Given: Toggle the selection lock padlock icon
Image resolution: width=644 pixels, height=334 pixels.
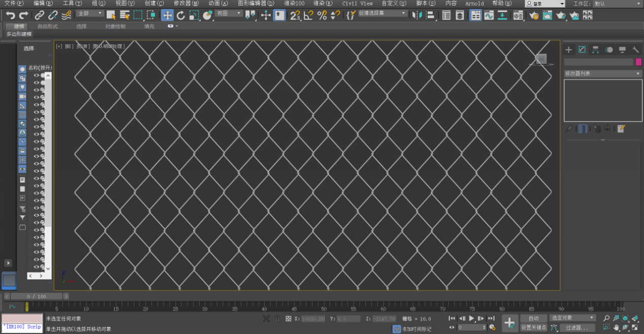Looking at the screenshot, I should [277, 319].
